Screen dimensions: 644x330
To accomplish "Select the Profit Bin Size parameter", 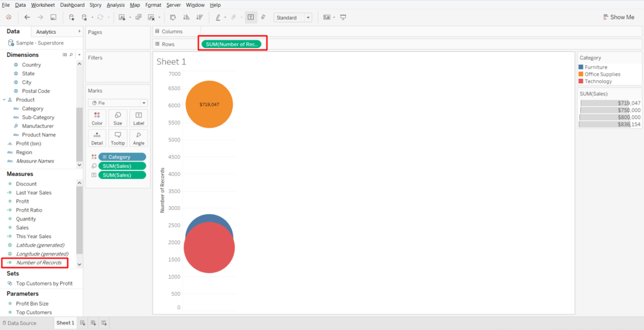I will [x=32, y=304].
